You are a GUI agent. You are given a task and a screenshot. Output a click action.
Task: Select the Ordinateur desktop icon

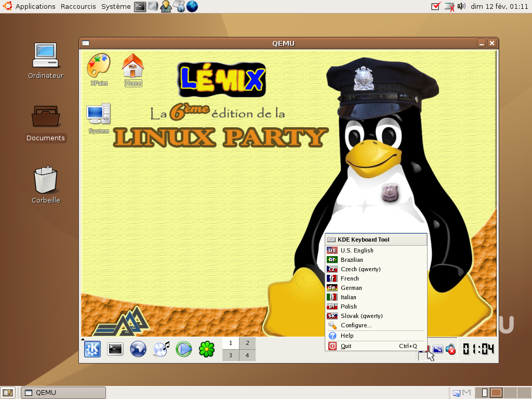pos(46,61)
